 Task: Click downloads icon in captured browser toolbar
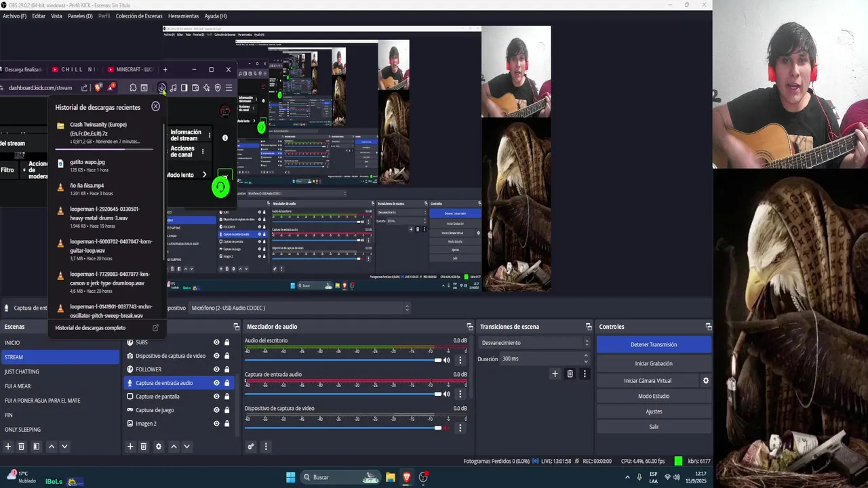[162, 87]
